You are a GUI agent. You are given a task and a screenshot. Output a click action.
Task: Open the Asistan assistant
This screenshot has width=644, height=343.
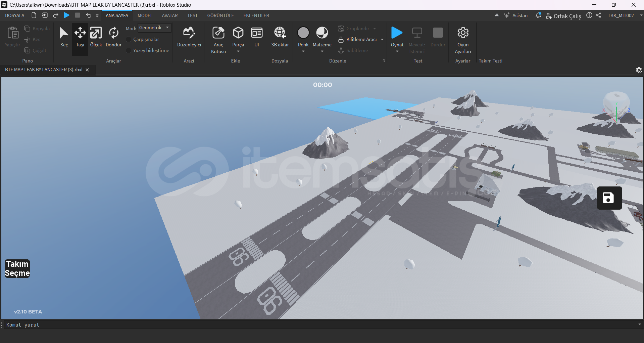pyautogui.click(x=516, y=15)
